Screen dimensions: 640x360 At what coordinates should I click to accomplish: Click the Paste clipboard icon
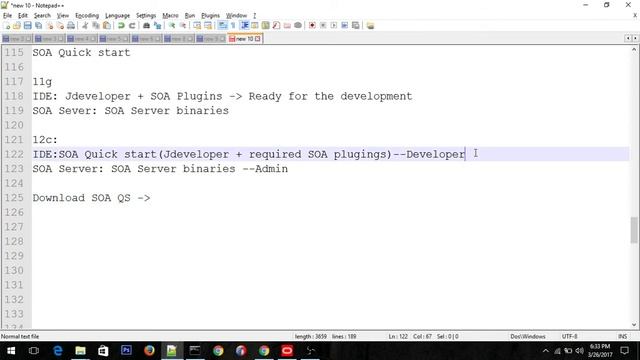[x=107, y=26]
